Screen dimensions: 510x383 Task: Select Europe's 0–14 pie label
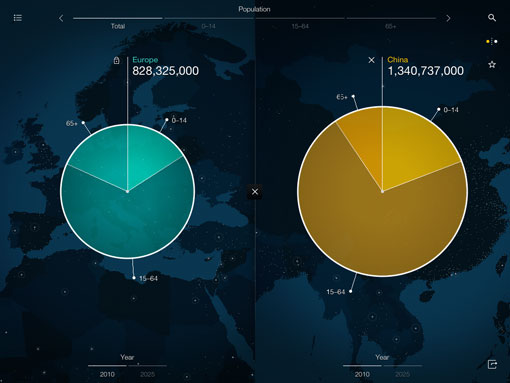(179, 120)
